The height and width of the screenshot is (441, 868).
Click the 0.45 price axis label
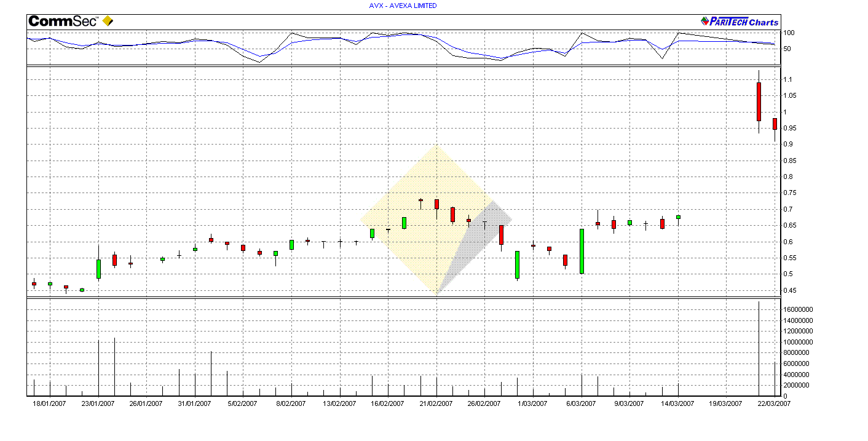coord(789,291)
